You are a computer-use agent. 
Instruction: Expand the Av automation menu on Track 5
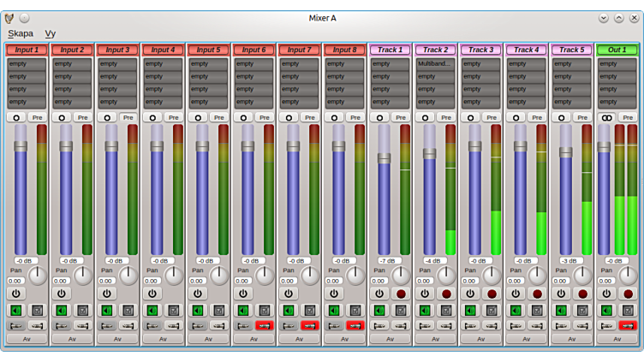coord(571,339)
